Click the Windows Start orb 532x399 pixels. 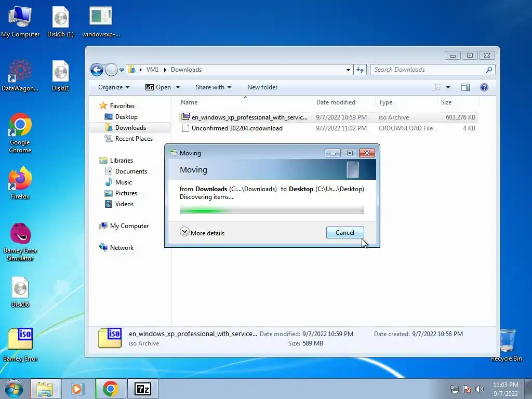click(x=14, y=389)
